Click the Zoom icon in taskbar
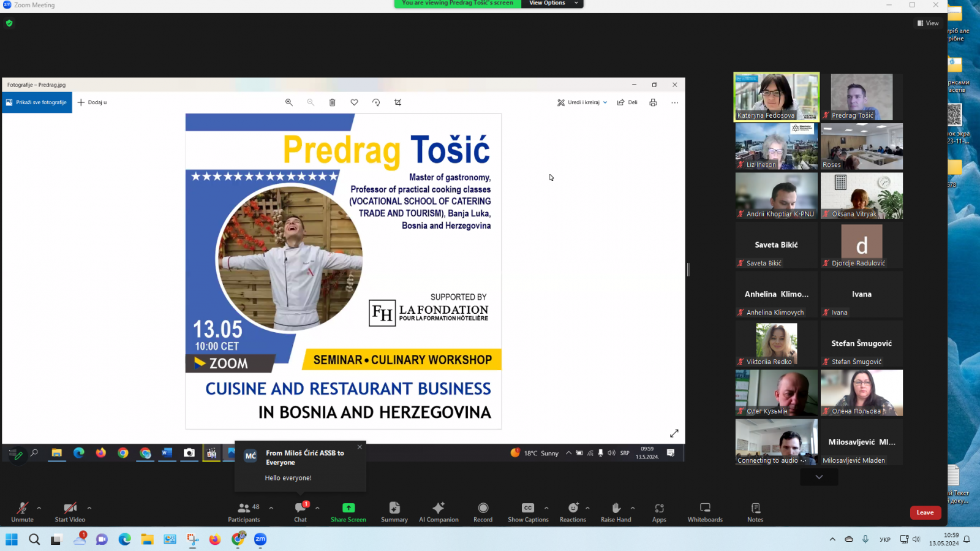The image size is (980, 551). (x=260, y=539)
